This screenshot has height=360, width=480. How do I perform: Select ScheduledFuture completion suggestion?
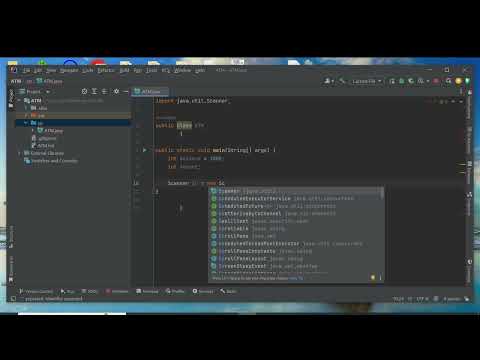coord(295,206)
